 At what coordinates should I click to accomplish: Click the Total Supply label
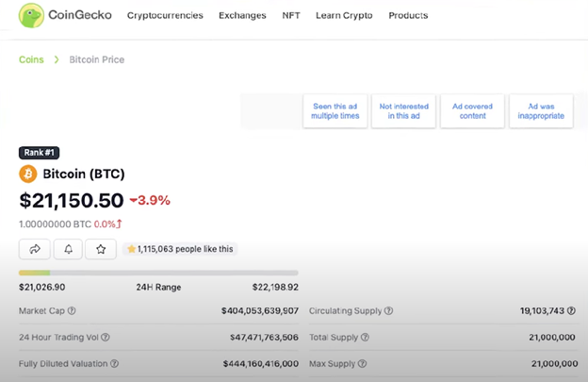click(334, 337)
